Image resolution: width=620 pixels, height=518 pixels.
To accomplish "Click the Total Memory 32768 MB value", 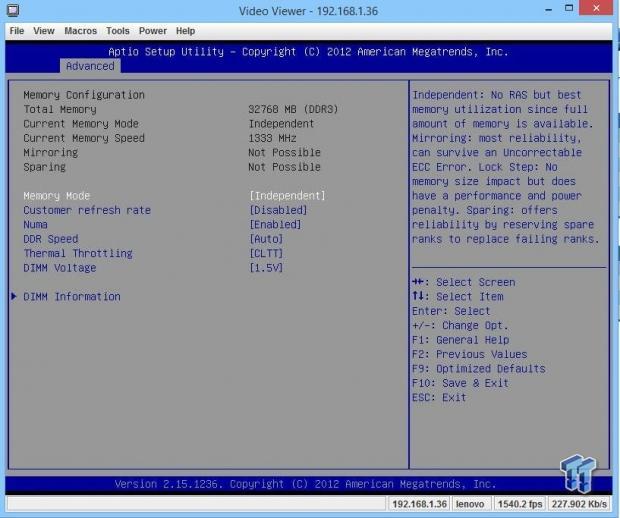I will point(293,109).
